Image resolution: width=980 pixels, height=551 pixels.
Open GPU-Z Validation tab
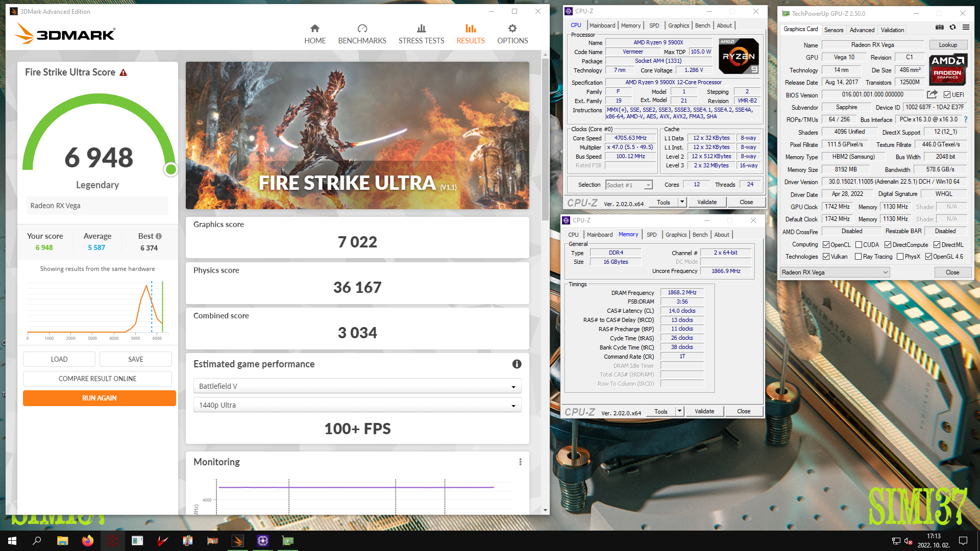click(892, 30)
